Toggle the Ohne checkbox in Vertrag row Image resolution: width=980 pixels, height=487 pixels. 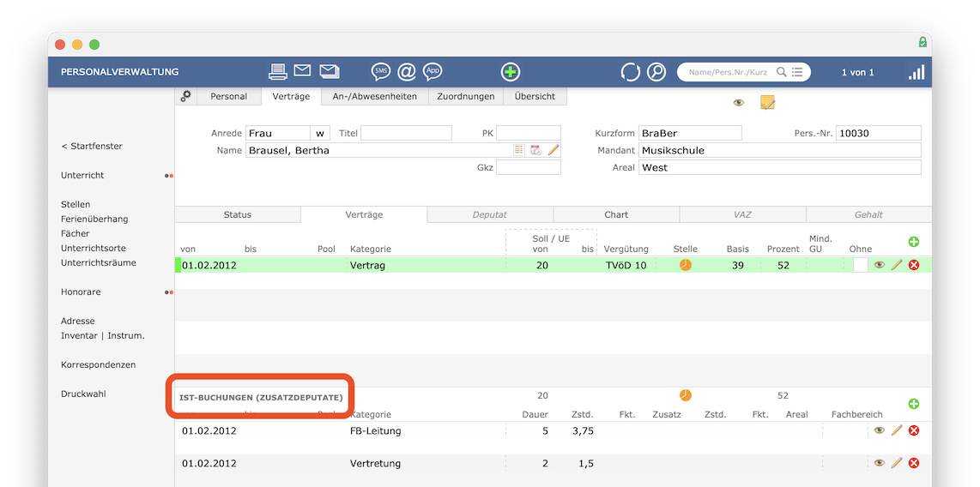coord(861,265)
